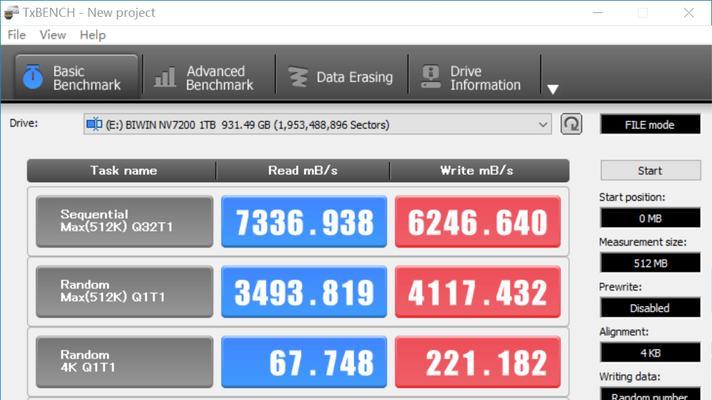Minimize the TxBENCH window
Viewport: 712px width, 400px height.
(598, 13)
